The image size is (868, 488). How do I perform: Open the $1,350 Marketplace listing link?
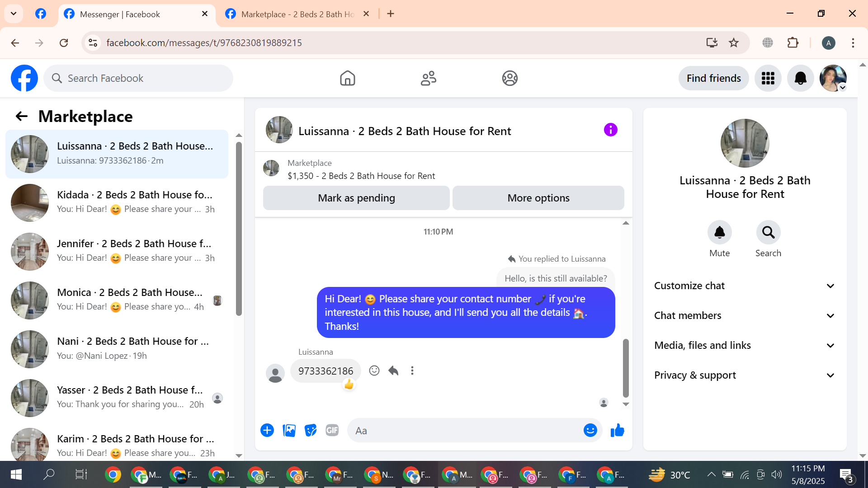(x=361, y=176)
